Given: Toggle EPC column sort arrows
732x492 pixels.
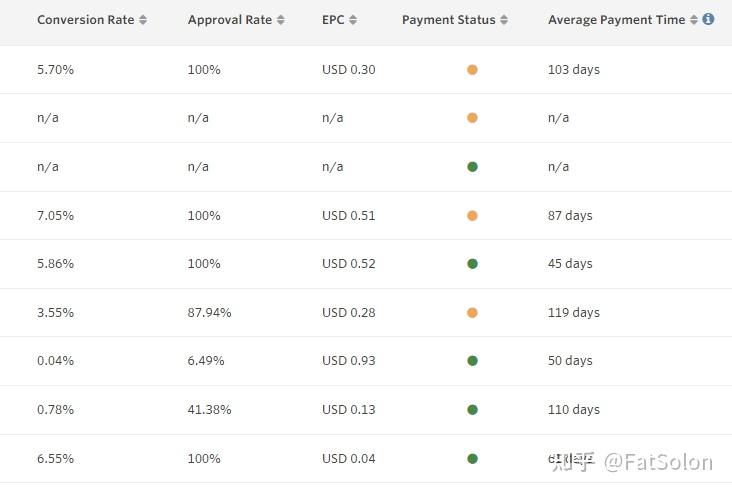Looking at the screenshot, I should click(353, 20).
